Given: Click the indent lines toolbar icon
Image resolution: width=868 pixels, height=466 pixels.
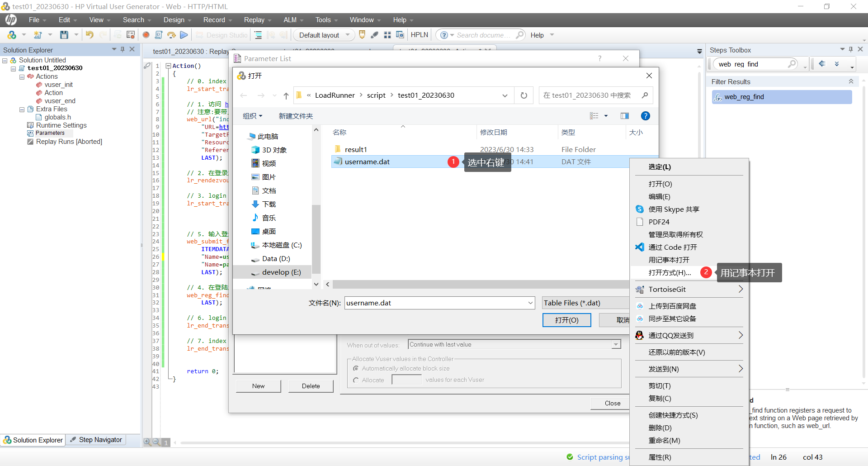Looking at the screenshot, I should pos(258,35).
